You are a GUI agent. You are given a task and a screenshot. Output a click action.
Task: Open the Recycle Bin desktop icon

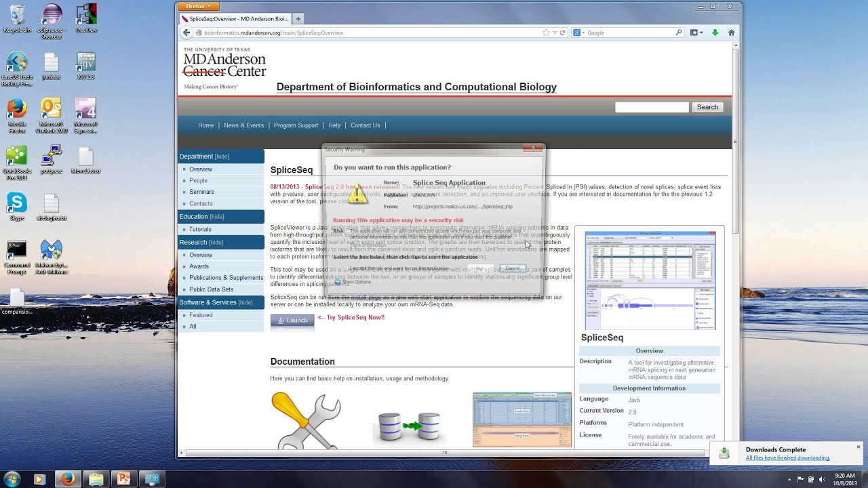[17, 18]
